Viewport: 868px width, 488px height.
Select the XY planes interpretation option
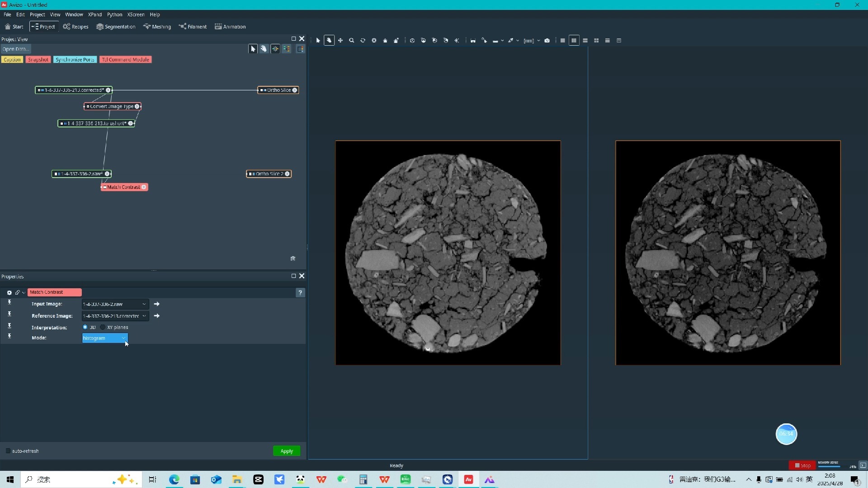pos(103,327)
